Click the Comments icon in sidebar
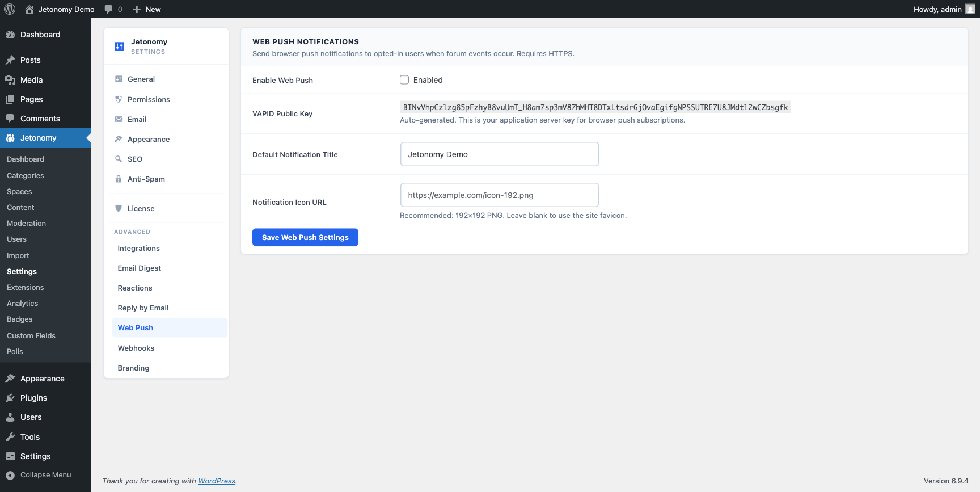Screen dimensions: 980x492 (x=10, y=119)
